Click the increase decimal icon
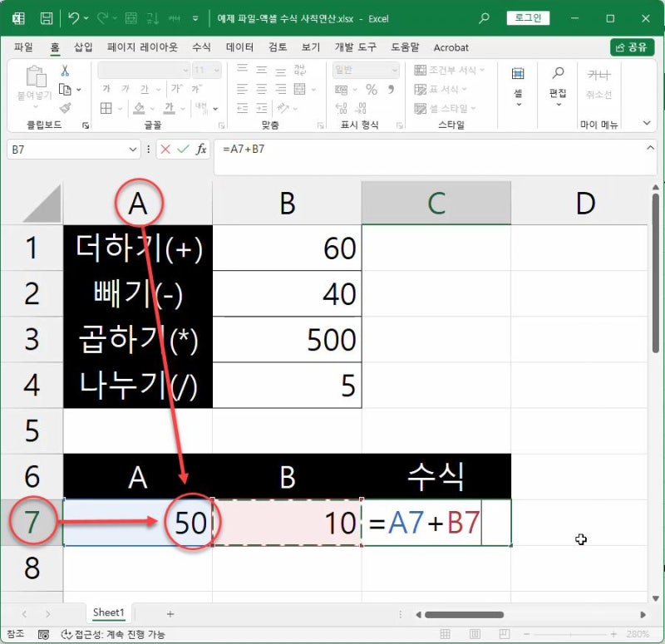 341,109
